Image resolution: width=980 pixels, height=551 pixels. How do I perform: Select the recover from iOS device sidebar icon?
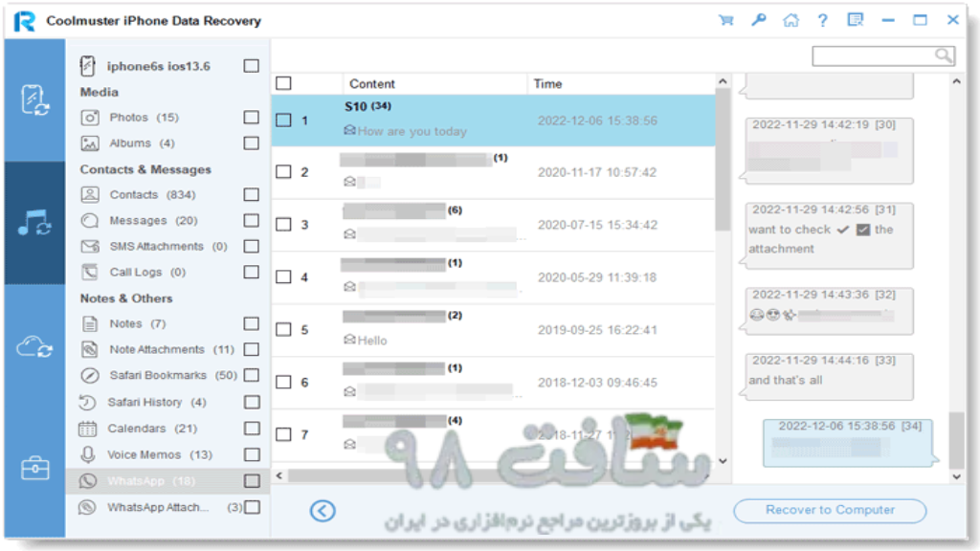(34, 99)
